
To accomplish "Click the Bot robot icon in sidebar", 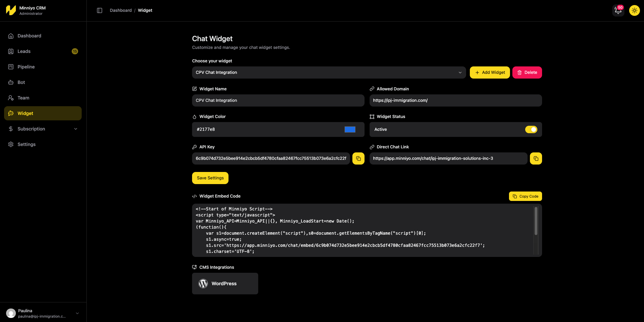I will pyautogui.click(x=11, y=82).
